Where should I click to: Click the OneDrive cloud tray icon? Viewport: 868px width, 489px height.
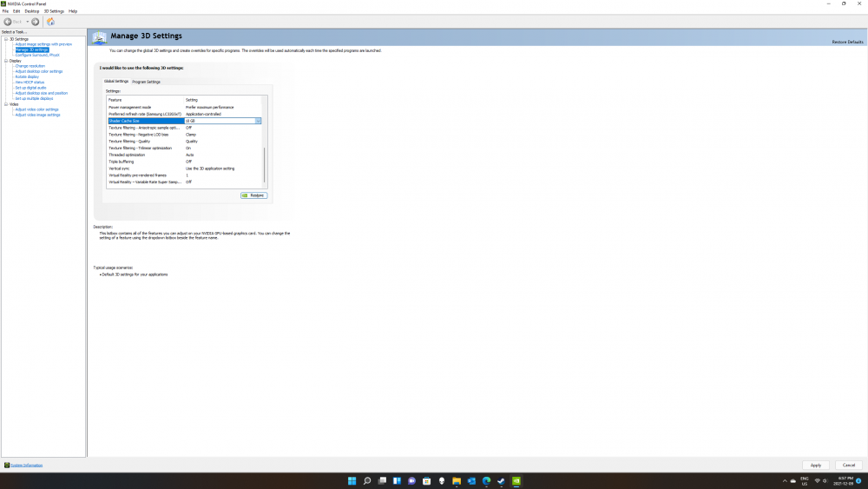(x=793, y=480)
